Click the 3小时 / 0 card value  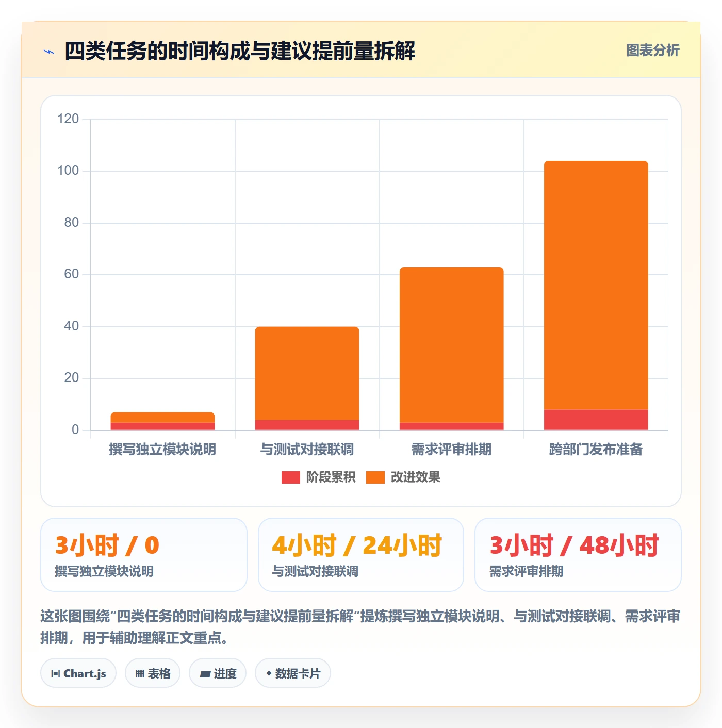point(107,545)
